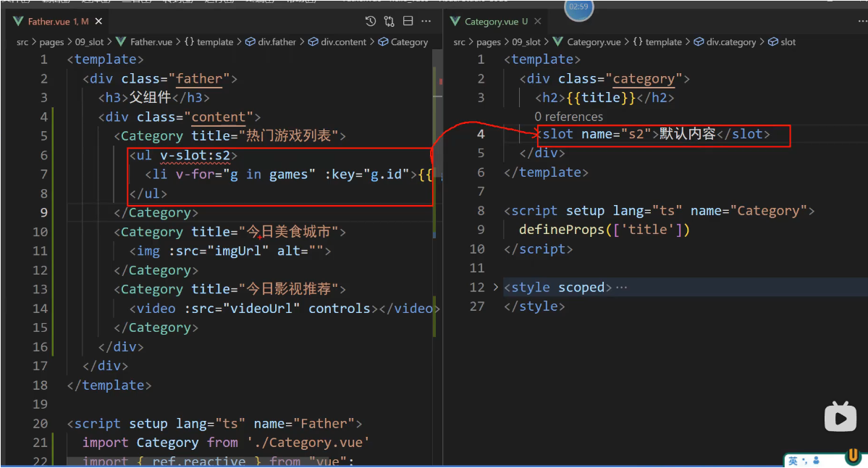Click the 'v-slot:s2' directive on the ul tag
This screenshot has height=468, width=868.
pos(195,156)
